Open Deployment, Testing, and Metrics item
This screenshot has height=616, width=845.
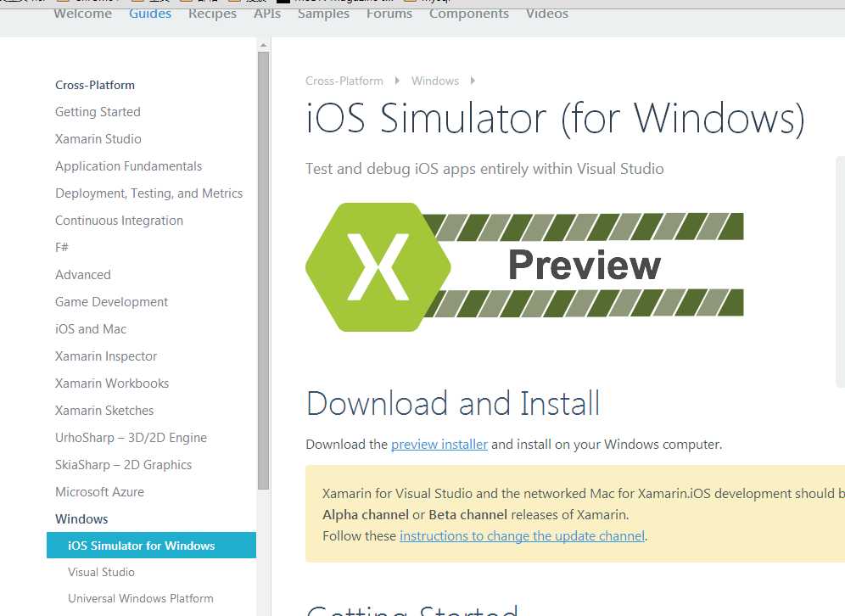(x=148, y=193)
